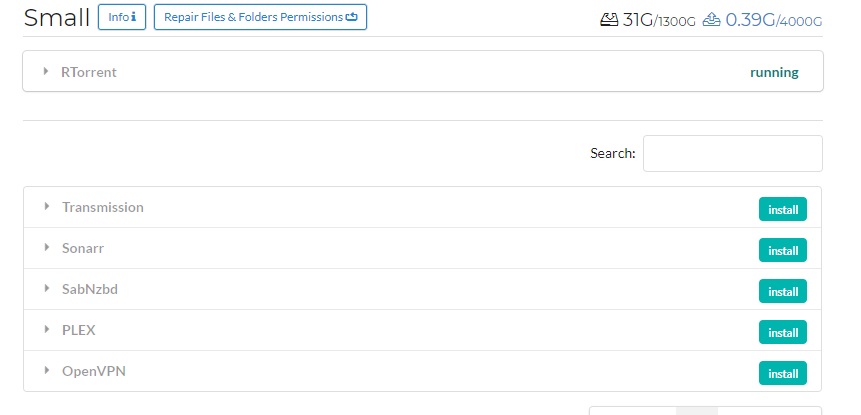Viewport: 861px width, 415px height.
Task: Expand the RTorrent row arrow
Action: click(46, 71)
